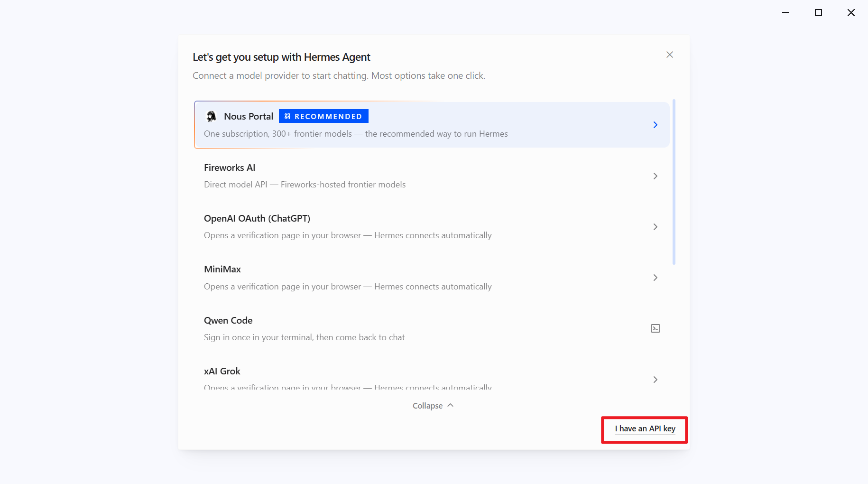Image resolution: width=868 pixels, height=484 pixels.
Task: Click 'One subscription, 300+ frontier models' description
Action: click(x=356, y=134)
